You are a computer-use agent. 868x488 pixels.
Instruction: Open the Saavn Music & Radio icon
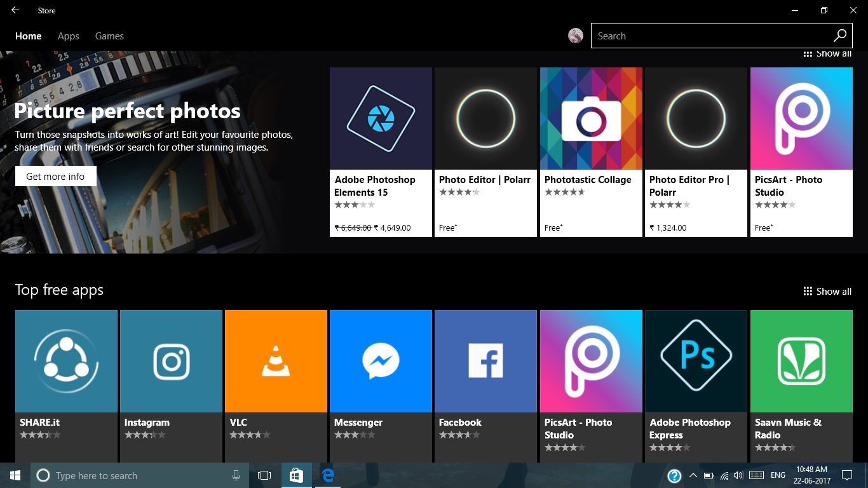point(801,361)
